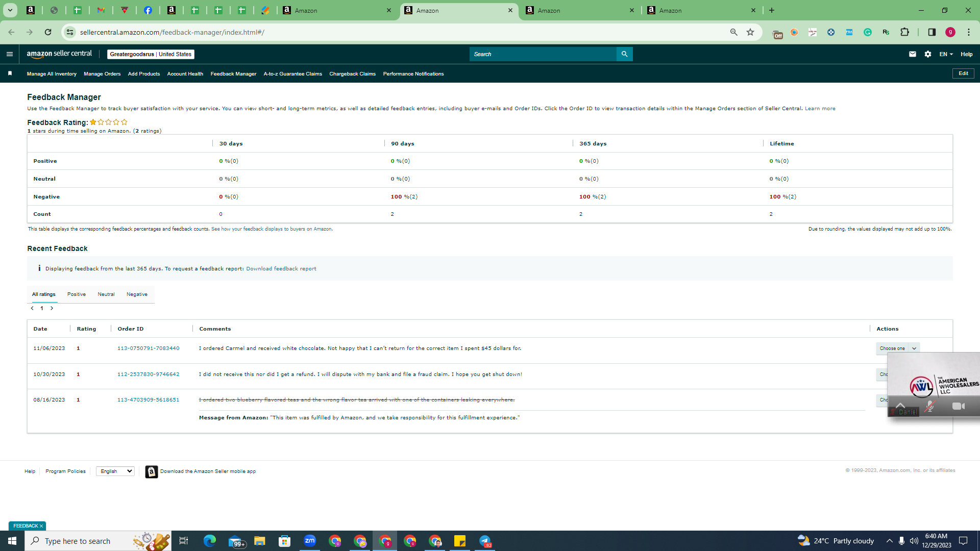
Task: Follow the Learn more link
Action: [x=820, y=109]
